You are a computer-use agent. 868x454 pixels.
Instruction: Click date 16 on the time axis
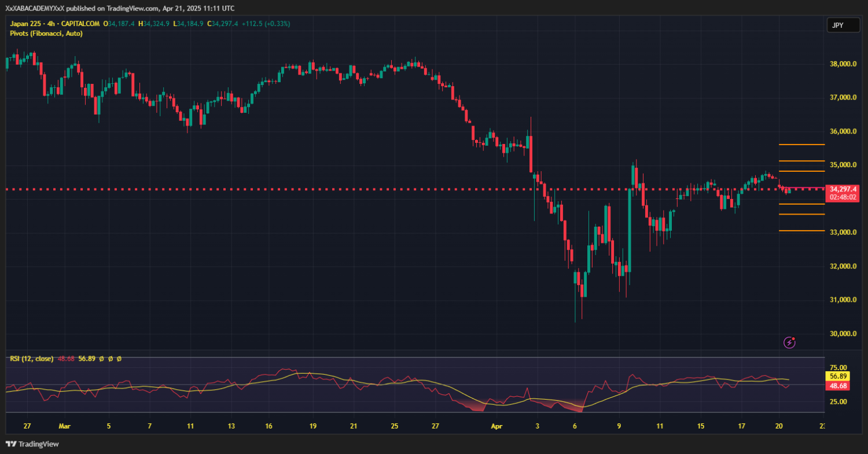[x=269, y=426]
